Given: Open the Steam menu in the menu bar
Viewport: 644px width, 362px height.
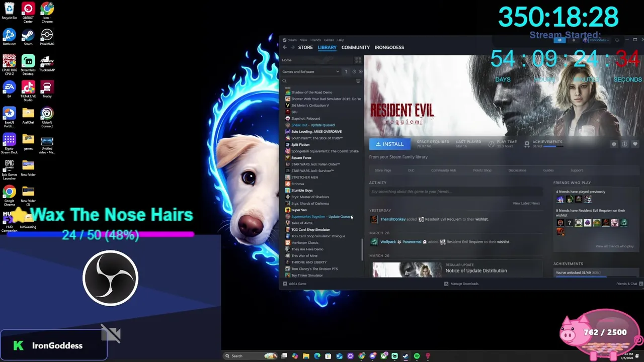Looking at the screenshot, I should [x=292, y=40].
